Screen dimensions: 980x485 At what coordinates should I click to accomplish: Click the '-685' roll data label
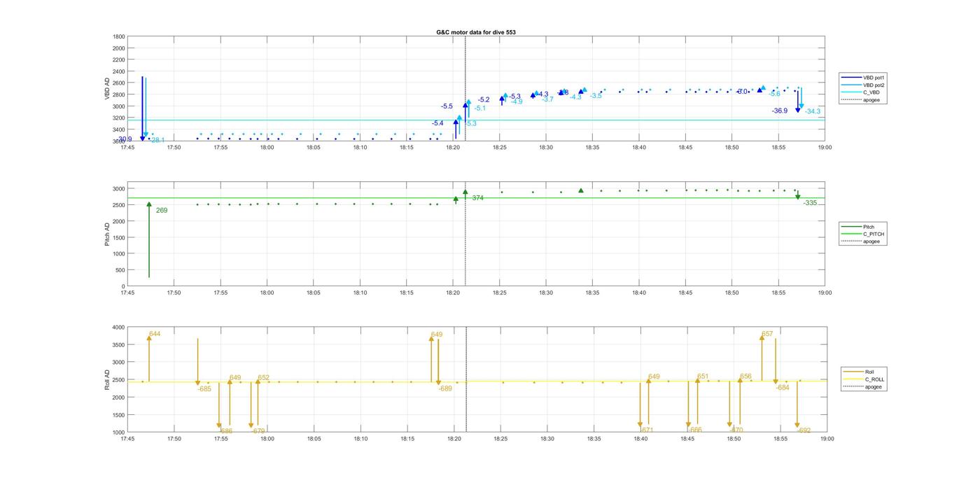click(x=204, y=388)
